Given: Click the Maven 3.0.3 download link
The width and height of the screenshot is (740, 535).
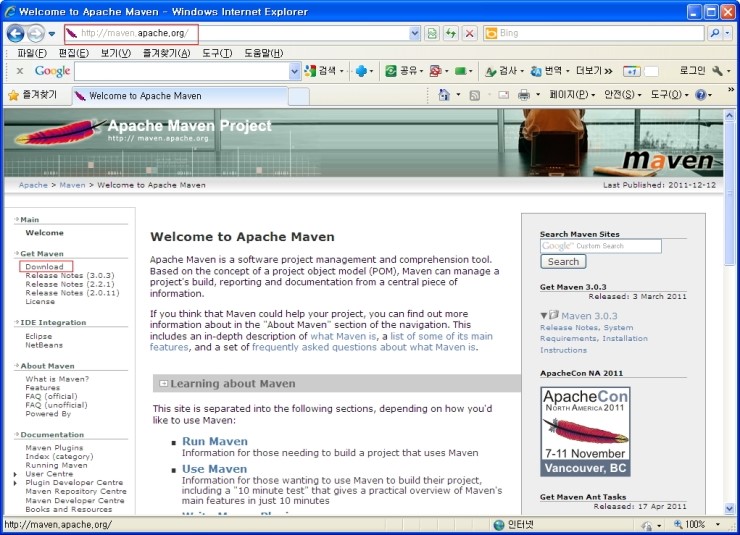Looking at the screenshot, I should pos(589,316).
